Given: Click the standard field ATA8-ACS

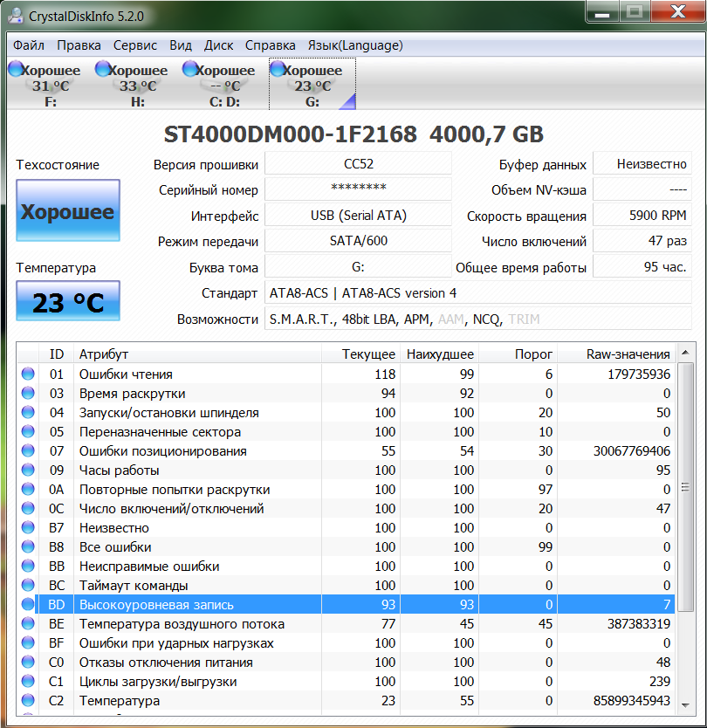Looking at the screenshot, I should (478, 293).
